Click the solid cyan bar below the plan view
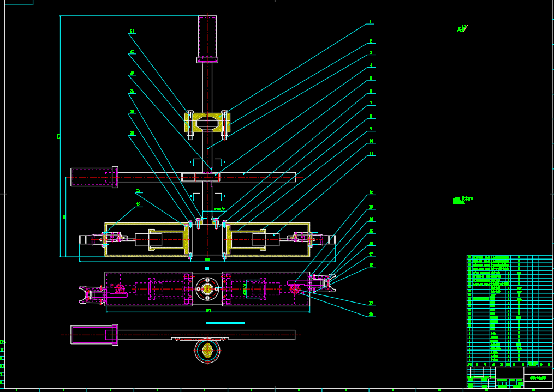The image size is (554, 392). 225,323
